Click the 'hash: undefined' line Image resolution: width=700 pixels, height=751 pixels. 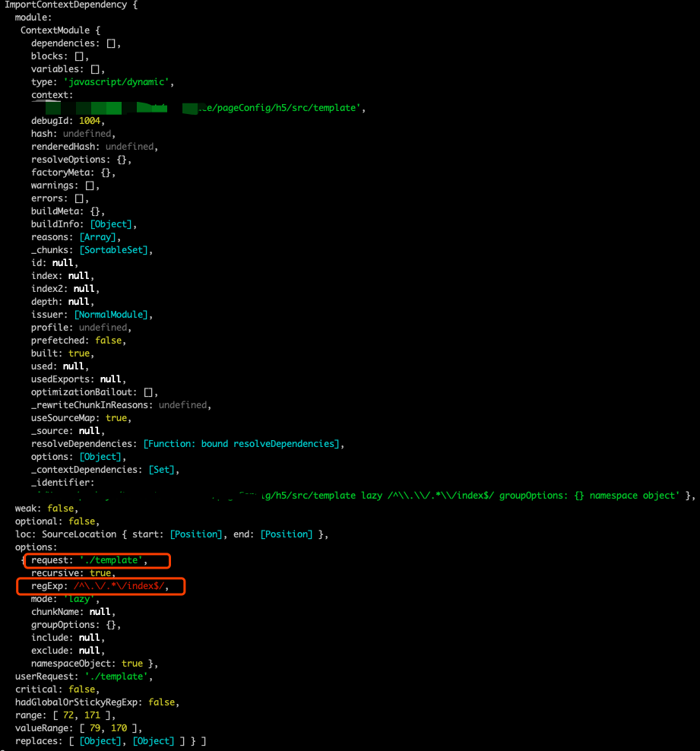(73, 134)
